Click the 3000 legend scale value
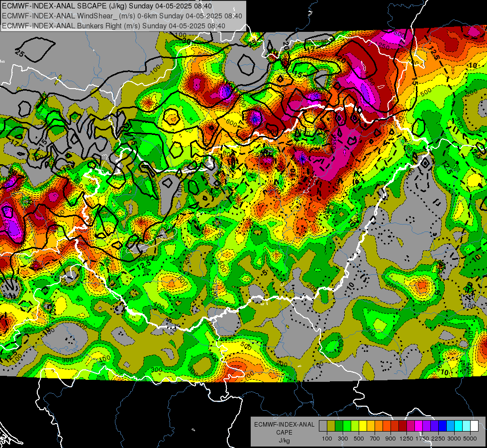The width and height of the screenshot is (487, 448). coord(454,439)
